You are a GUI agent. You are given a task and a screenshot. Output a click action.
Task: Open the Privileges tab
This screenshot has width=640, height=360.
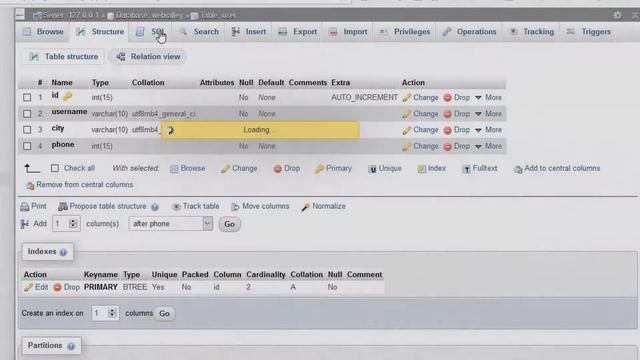coord(404,32)
